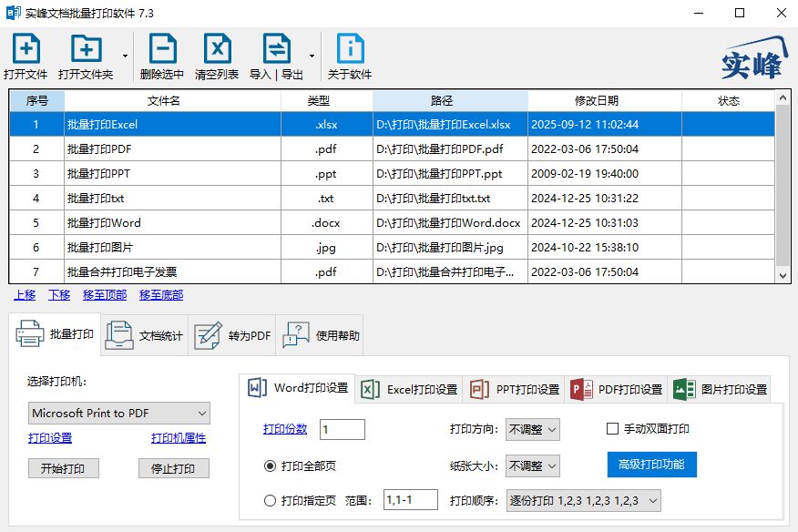Click the 移至顶部 link

pyautogui.click(x=105, y=295)
